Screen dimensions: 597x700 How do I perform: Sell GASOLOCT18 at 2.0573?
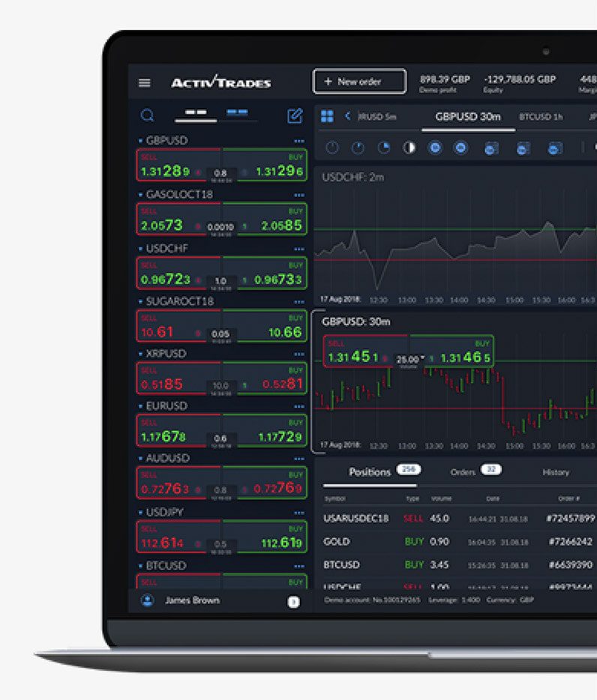click(178, 219)
